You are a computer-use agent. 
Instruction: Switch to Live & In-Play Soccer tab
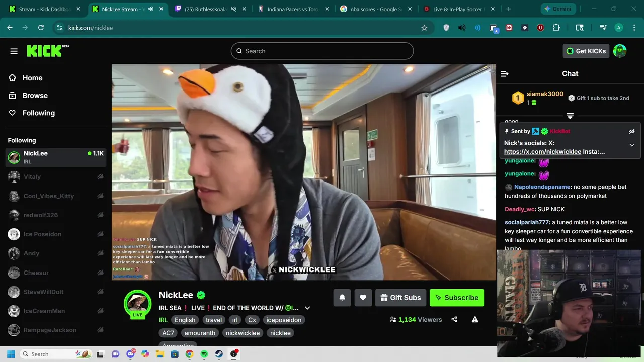click(x=459, y=9)
